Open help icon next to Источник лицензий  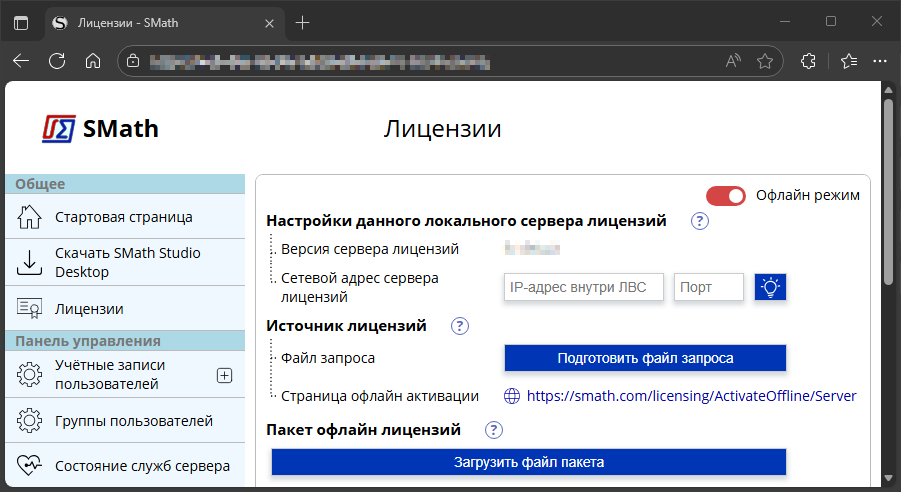[460, 326]
